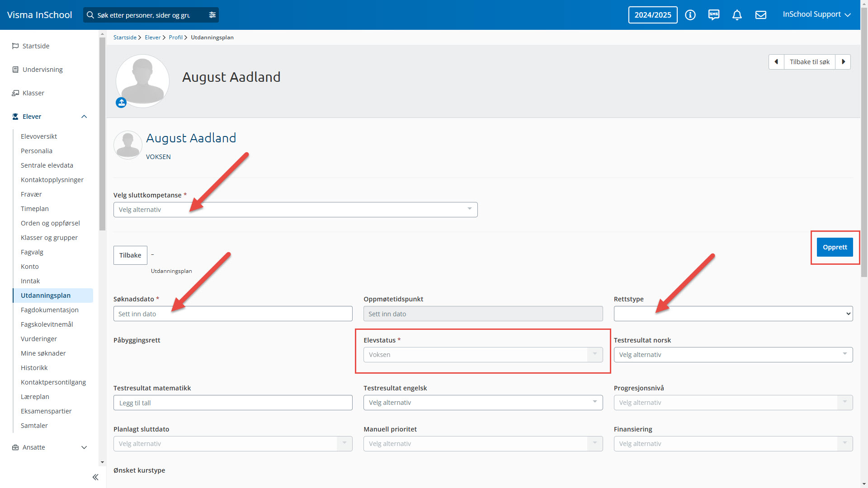Go to previous student arrow
This screenshot has height=488, width=868.
pos(776,62)
